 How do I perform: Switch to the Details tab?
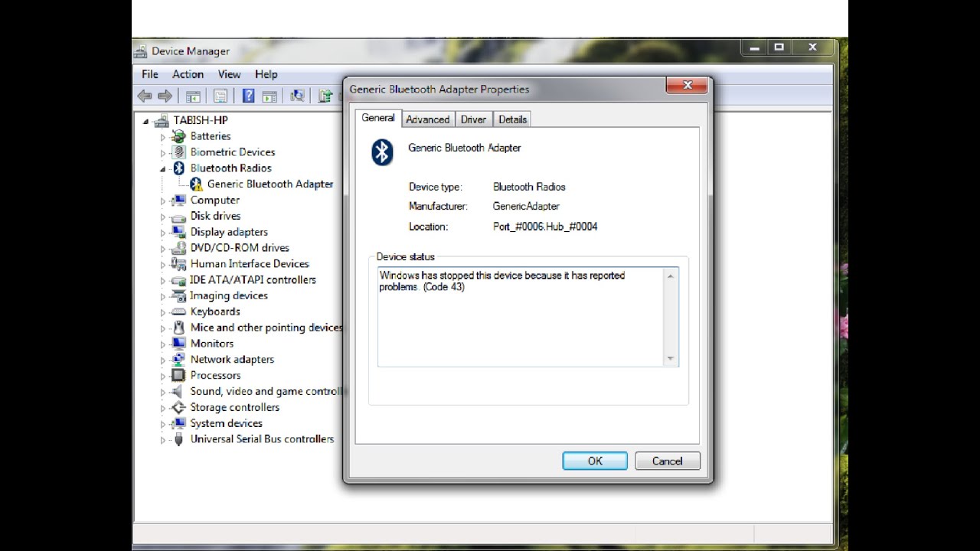click(x=512, y=119)
